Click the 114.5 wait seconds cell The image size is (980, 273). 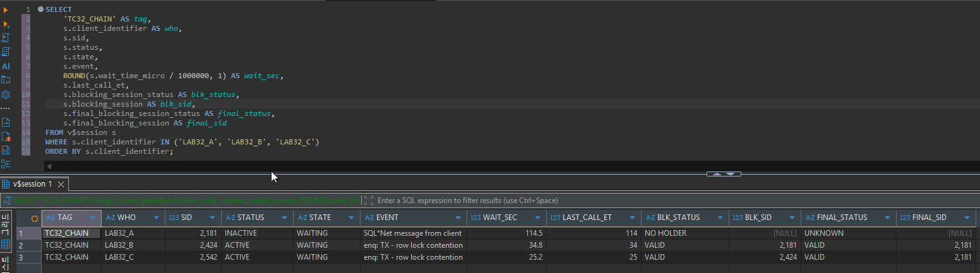point(506,233)
